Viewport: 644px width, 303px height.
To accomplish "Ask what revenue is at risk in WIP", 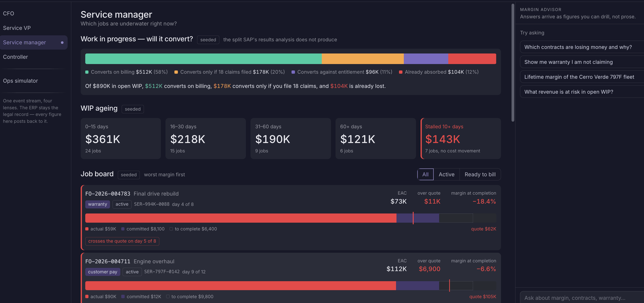I will (x=582, y=92).
